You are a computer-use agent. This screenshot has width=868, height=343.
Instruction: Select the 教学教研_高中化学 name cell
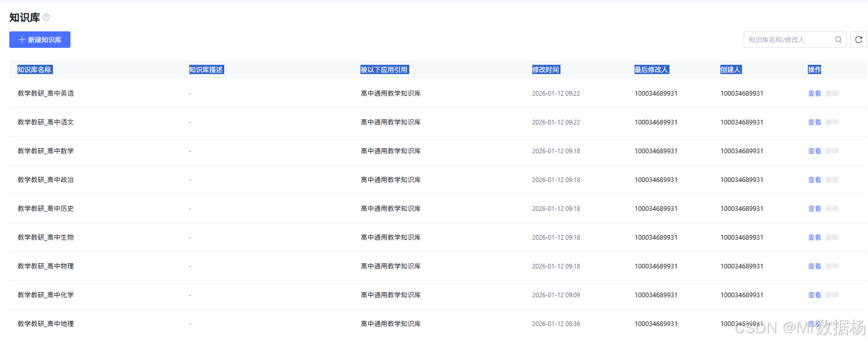click(46, 295)
